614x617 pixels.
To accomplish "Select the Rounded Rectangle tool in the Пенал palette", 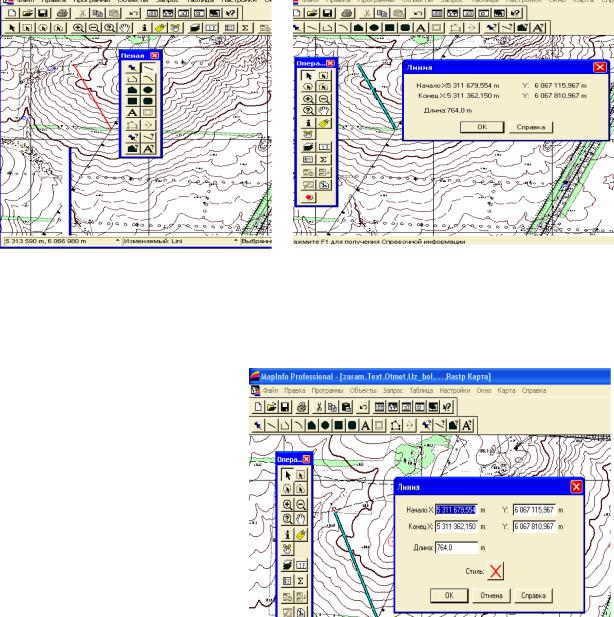I will pyautogui.click(x=148, y=101).
